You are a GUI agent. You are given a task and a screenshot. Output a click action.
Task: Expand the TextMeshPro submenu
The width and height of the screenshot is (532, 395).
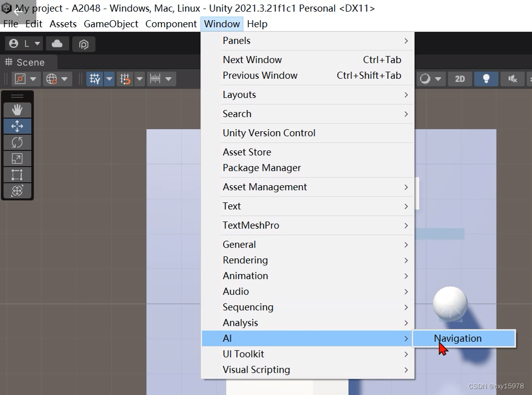pos(308,225)
